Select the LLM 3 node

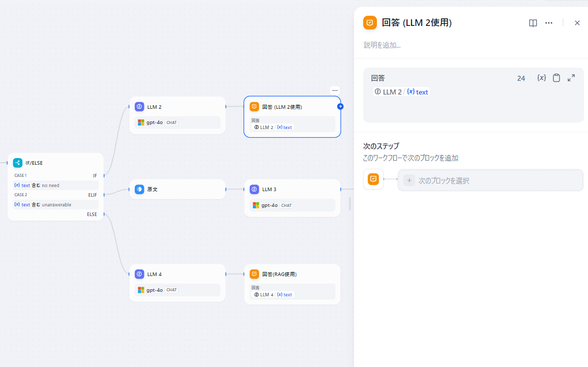(292, 198)
